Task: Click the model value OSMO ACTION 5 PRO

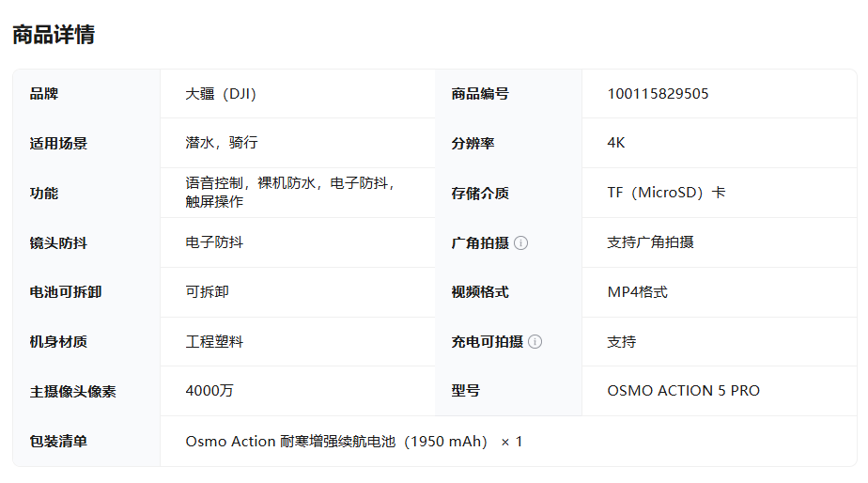Action: 683,391
